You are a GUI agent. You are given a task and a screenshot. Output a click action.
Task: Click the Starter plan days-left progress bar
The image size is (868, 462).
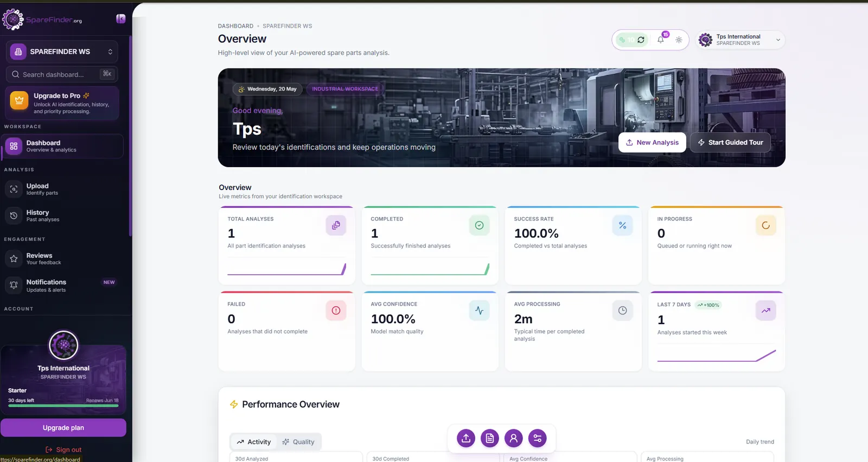(63, 406)
